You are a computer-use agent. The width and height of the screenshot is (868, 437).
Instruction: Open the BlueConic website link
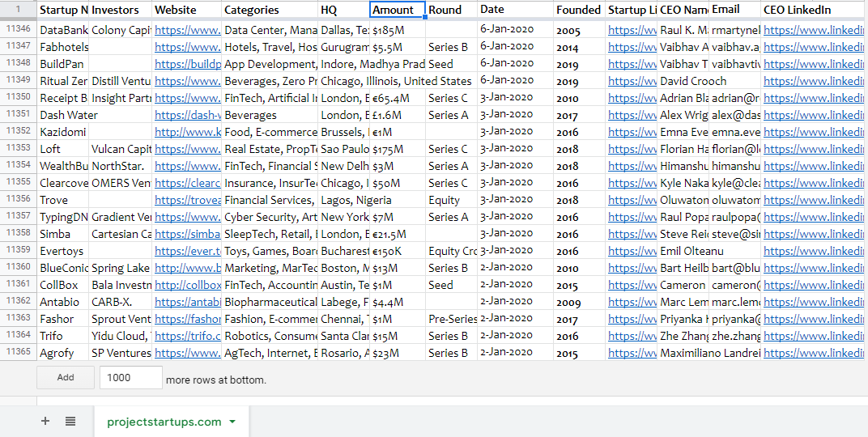pos(188,269)
